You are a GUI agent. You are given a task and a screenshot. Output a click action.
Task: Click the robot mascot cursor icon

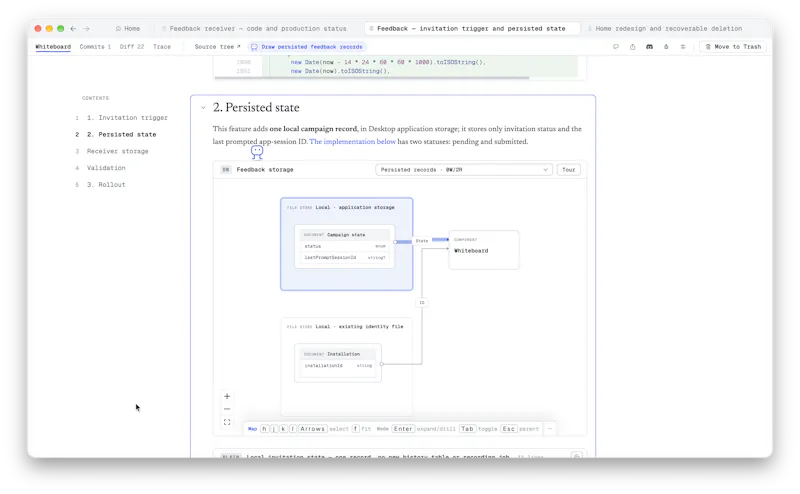click(x=257, y=152)
